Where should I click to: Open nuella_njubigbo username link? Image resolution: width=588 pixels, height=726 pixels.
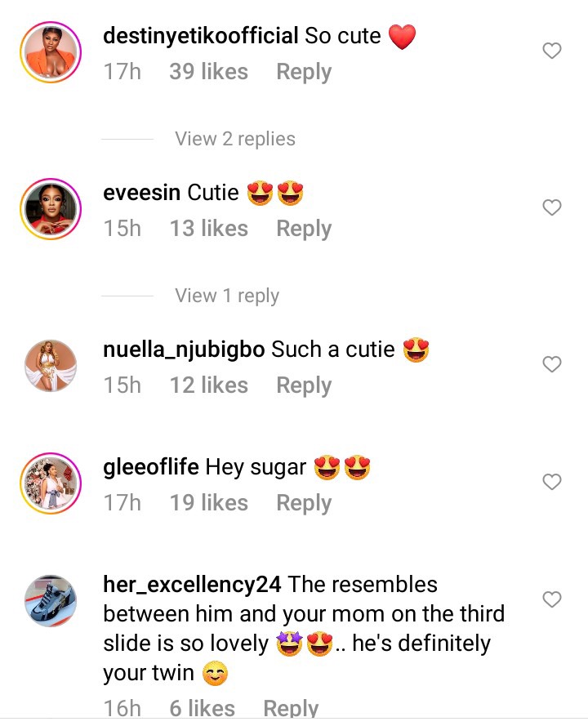point(184,350)
